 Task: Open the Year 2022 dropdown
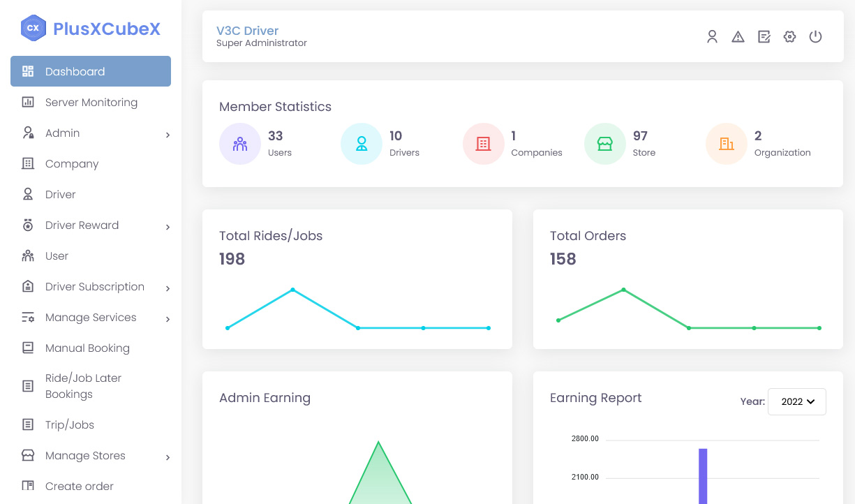coord(797,401)
